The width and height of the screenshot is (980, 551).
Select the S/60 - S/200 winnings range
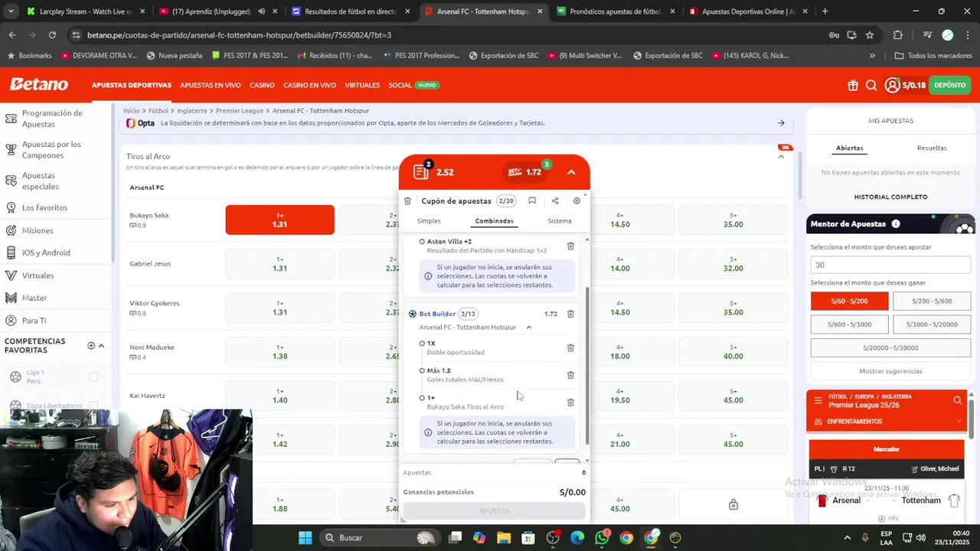coord(849,302)
